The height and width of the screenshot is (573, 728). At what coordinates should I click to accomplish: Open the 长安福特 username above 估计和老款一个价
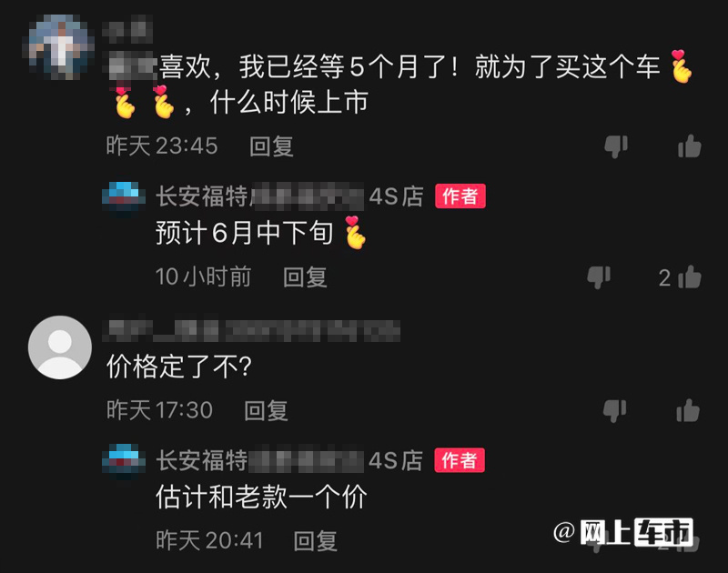pos(289,460)
